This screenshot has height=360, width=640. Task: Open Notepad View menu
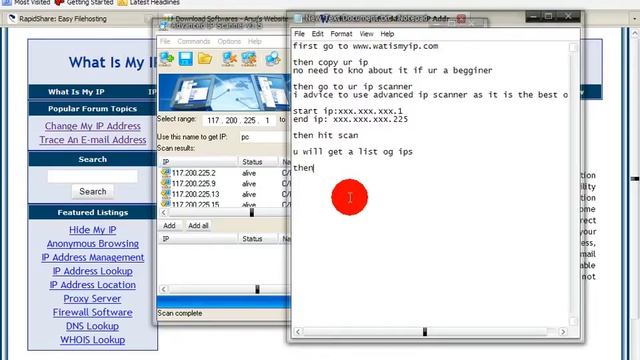point(366,34)
